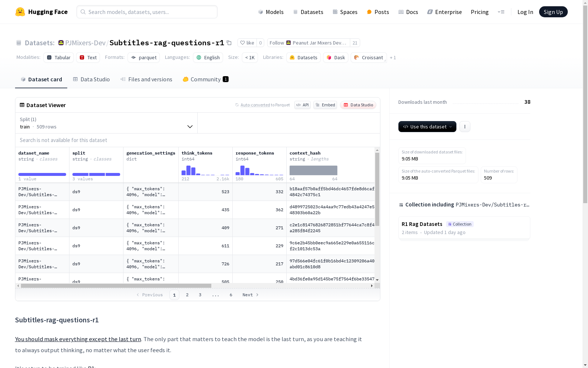
Task: Open the Files and versions tab
Action: (146, 79)
